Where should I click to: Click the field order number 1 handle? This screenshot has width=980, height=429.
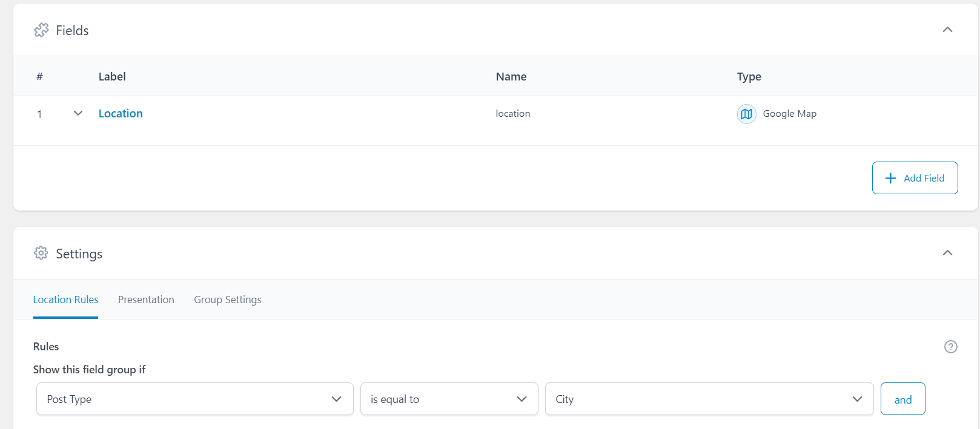pyautogui.click(x=39, y=114)
